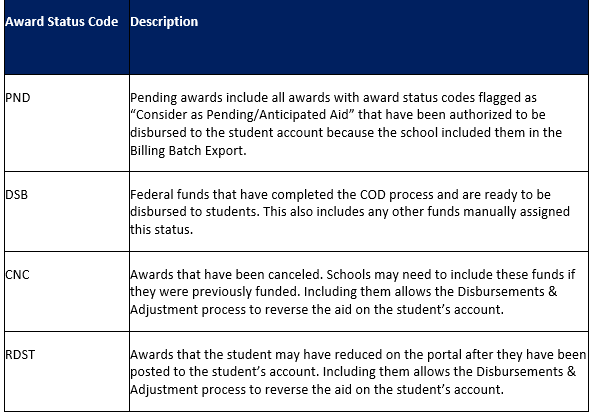The width and height of the screenshot is (596, 413).
Task: Click "Disbursements &" in the CNC row
Action: pos(507,292)
